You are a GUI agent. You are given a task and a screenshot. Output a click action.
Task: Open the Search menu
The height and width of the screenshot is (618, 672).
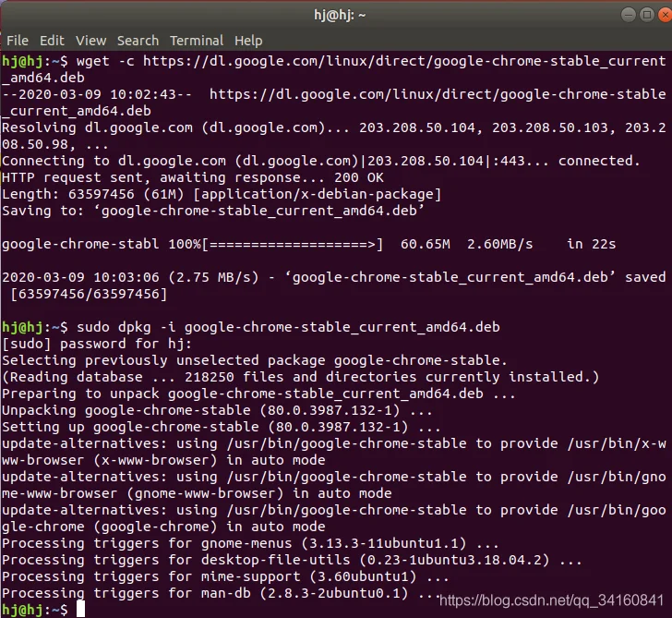[x=138, y=41]
